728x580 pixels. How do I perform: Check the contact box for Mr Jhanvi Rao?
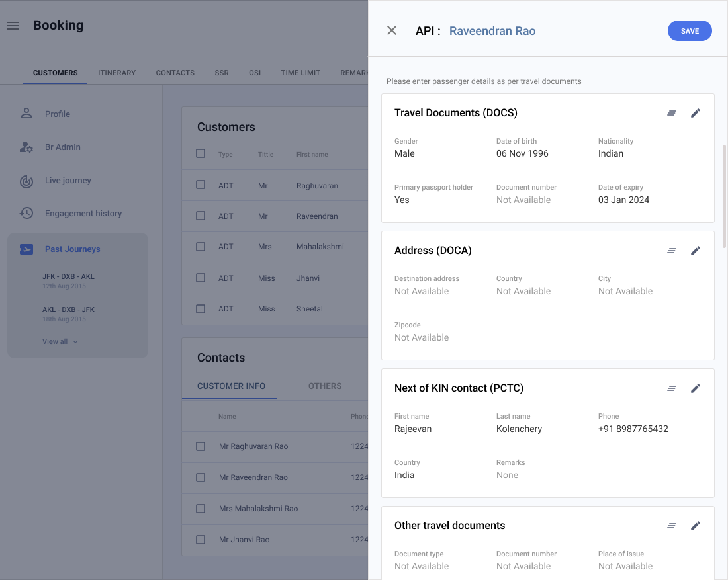[x=201, y=540]
